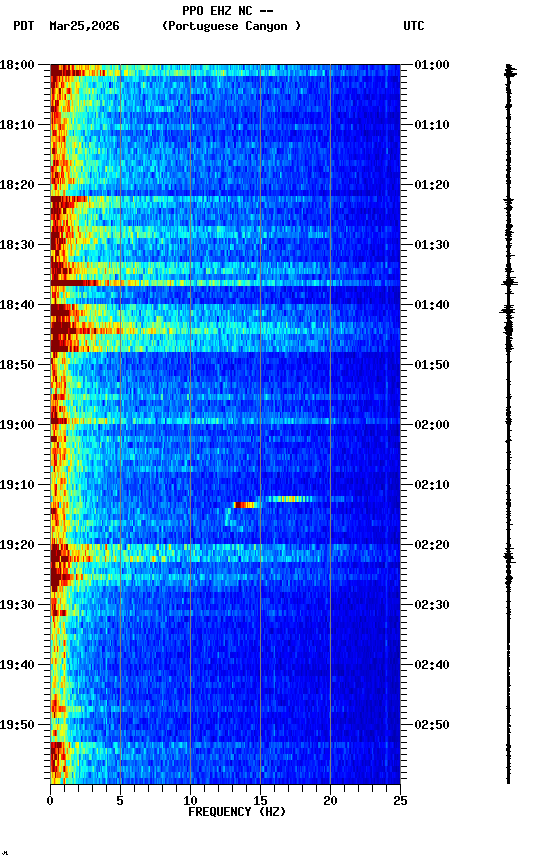Click the '15' frequency axis tick label

coord(260,801)
